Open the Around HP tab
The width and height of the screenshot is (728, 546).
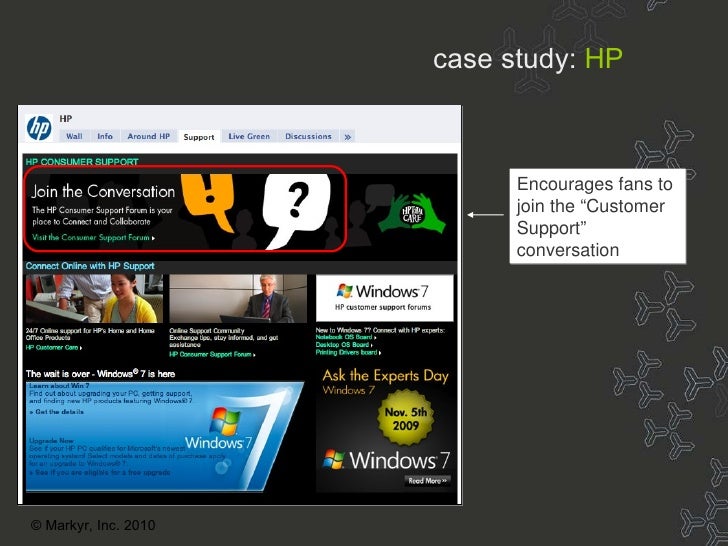[149, 136]
